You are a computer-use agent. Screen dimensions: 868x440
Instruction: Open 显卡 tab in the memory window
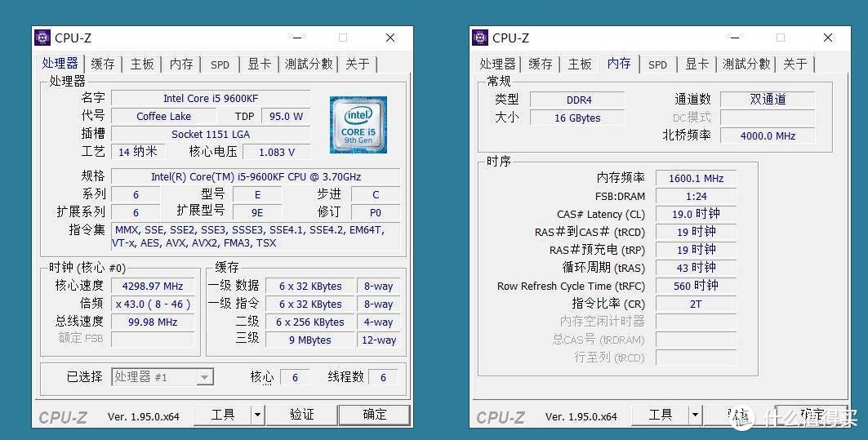pyautogui.click(x=697, y=64)
